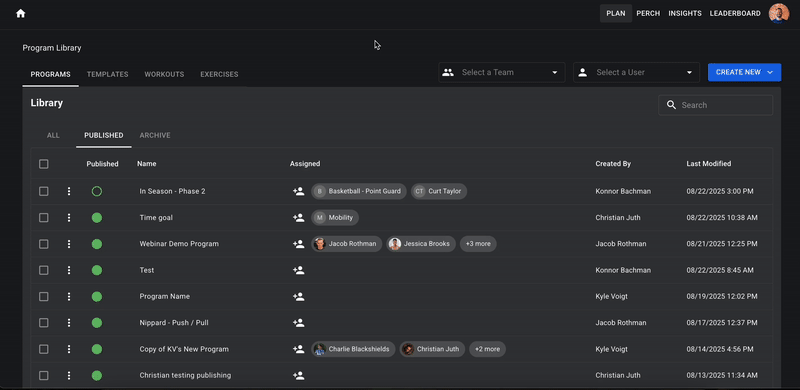
Task: Check the In Season - Phase 2 row
Action: click(44, 191)
